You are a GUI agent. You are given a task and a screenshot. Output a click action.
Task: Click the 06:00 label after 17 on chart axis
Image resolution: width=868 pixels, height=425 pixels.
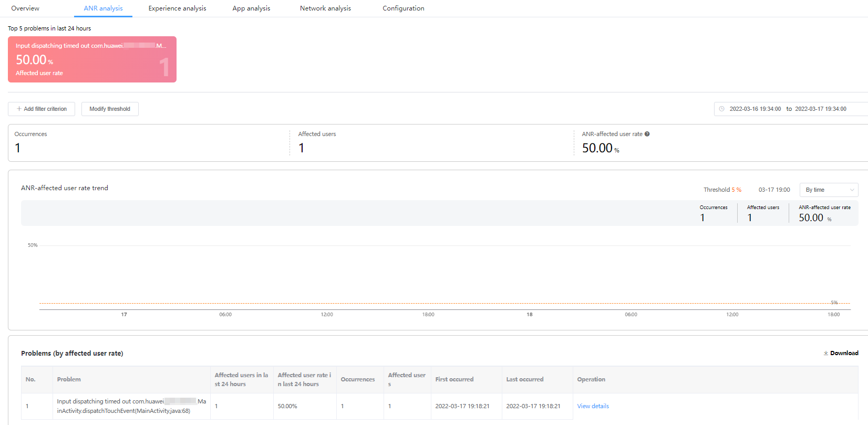(225, 315)
